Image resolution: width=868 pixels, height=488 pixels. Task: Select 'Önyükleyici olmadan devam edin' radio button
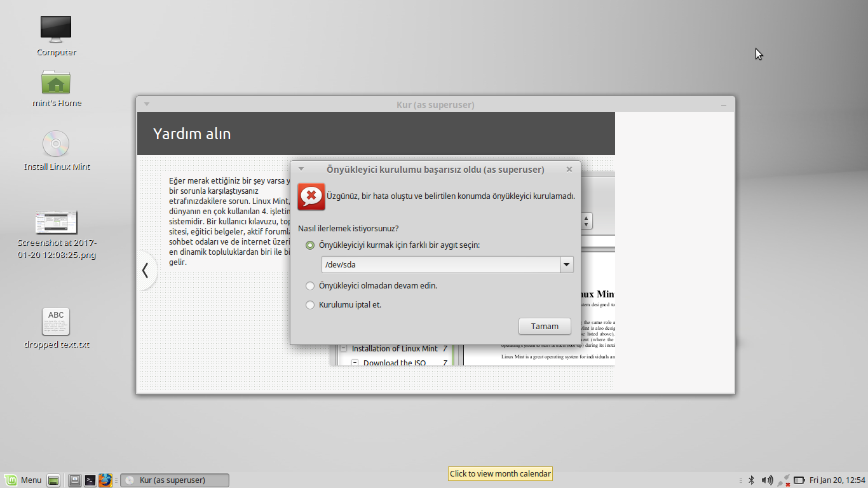click(310, 286)
